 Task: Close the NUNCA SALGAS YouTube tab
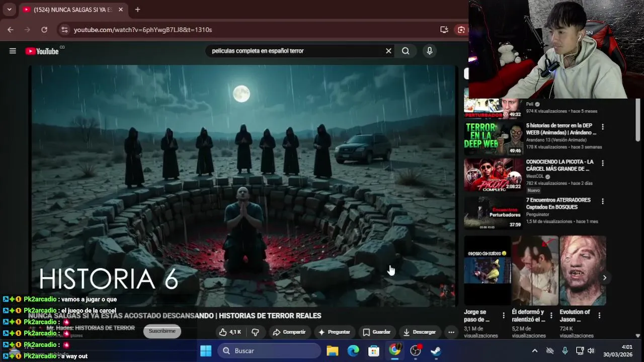pyautogui.click(x=121, y=10)
